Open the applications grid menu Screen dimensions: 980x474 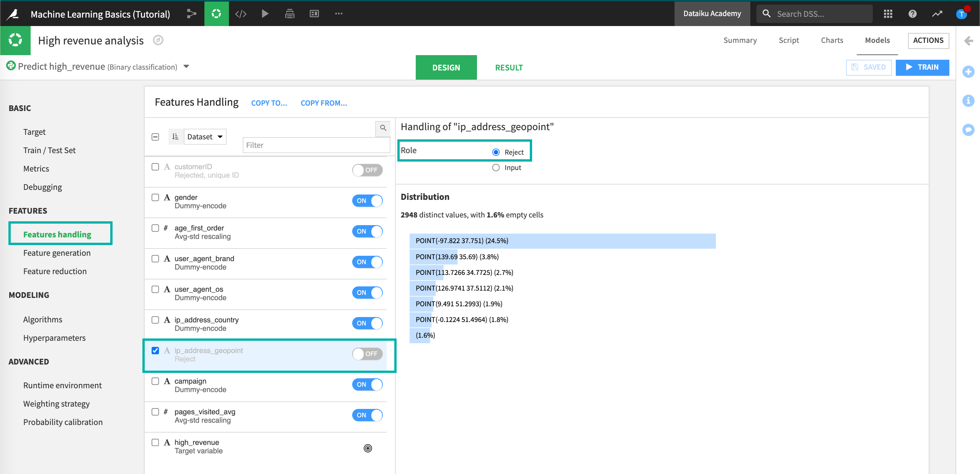[888, 14]
